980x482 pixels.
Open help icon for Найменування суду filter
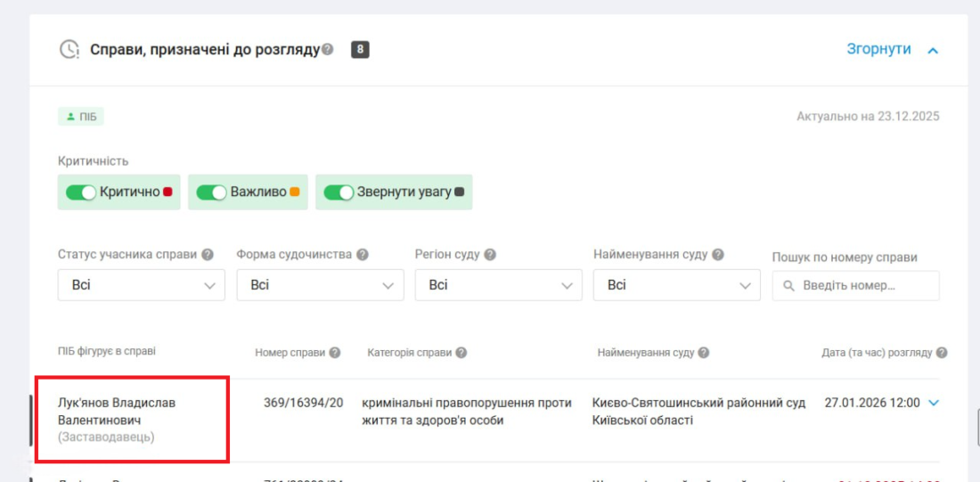click(718, 255)
